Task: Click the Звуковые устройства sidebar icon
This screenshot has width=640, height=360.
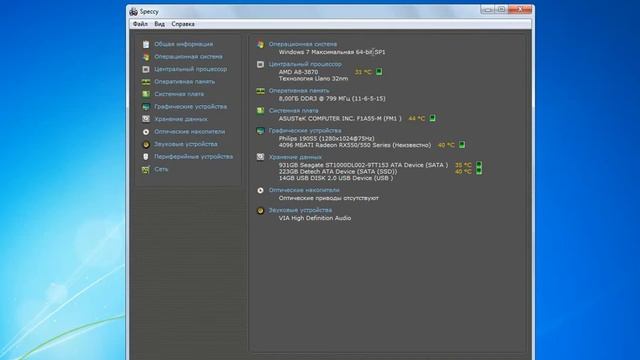Action: click(146, 144)
